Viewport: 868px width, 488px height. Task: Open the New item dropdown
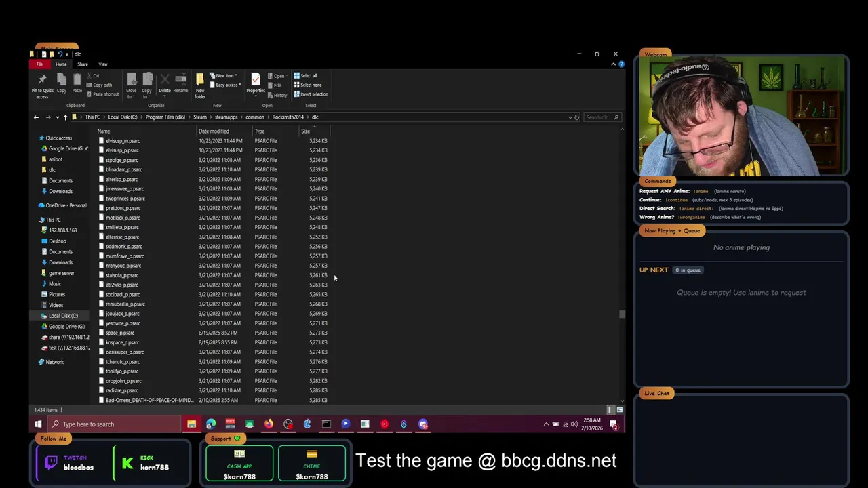tap(236, 76)
